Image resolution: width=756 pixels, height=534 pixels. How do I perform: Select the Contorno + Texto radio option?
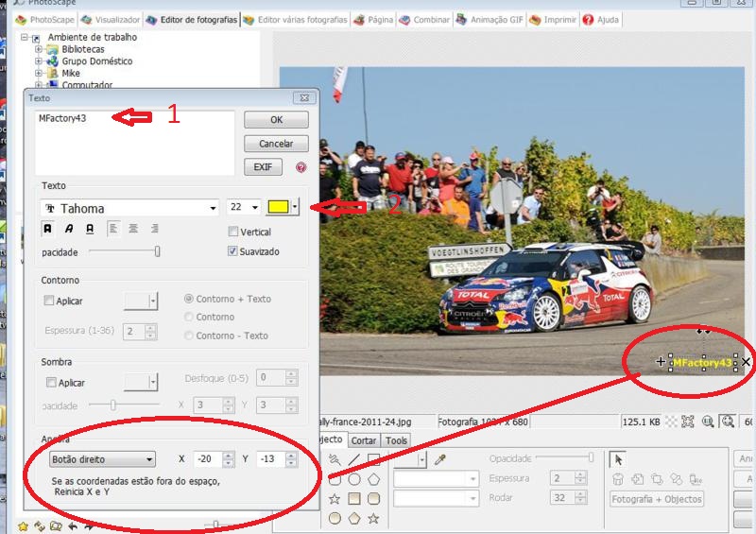coord(189,299)
